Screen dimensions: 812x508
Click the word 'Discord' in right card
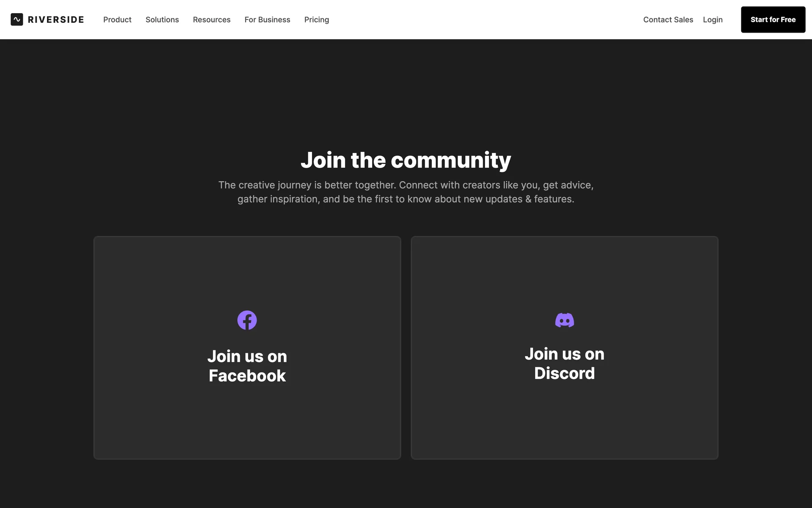point(564,373)
